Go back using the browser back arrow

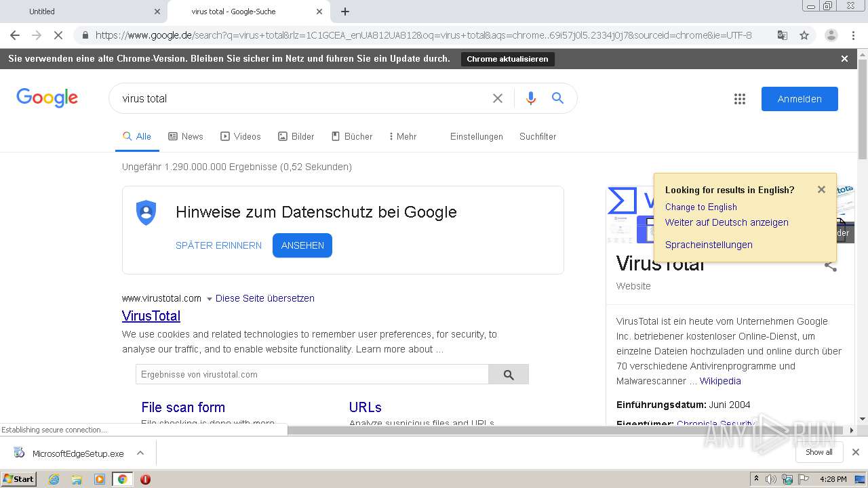pyautogui.click(x=15, y=35)
